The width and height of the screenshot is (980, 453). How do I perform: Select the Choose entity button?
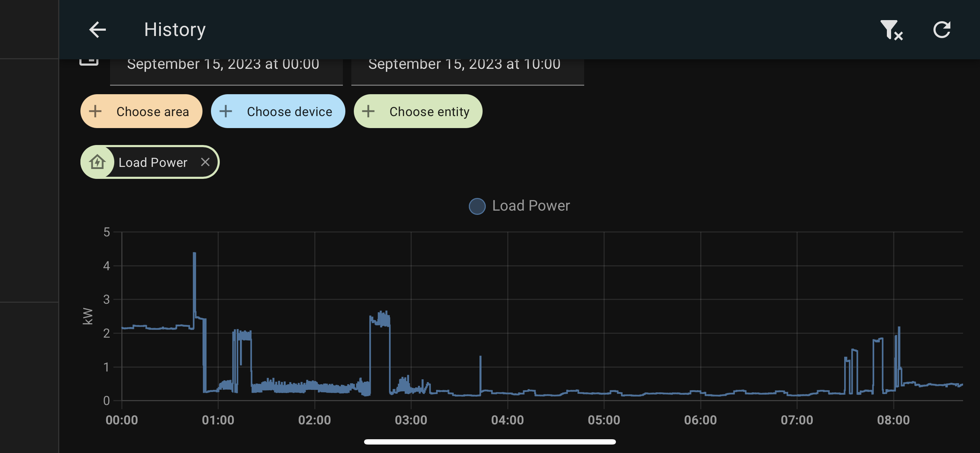[x=418, y=111]
